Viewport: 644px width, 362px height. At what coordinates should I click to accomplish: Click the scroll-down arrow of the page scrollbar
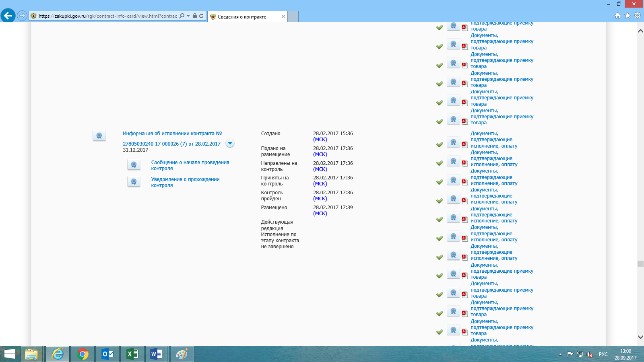(640, 337)
